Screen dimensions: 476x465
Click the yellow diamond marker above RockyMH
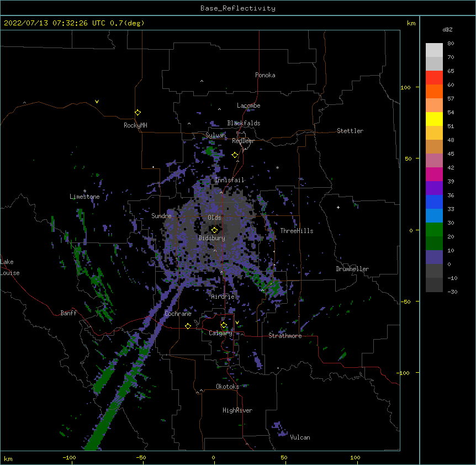coord(138,113)
